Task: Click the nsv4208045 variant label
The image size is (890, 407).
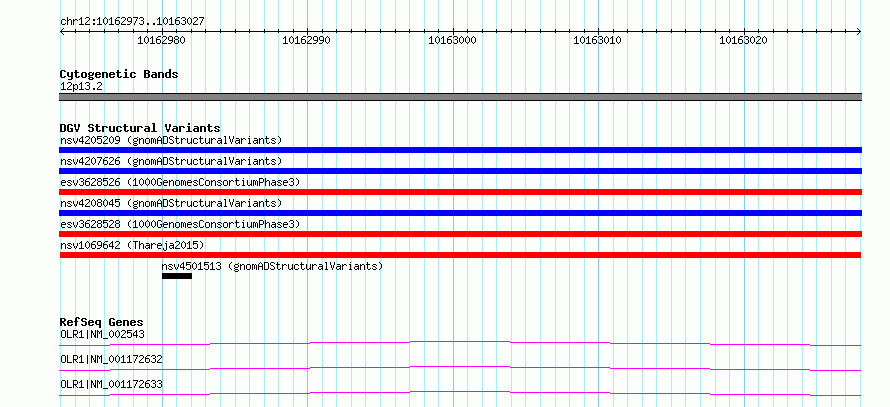Action: (171, 203)
